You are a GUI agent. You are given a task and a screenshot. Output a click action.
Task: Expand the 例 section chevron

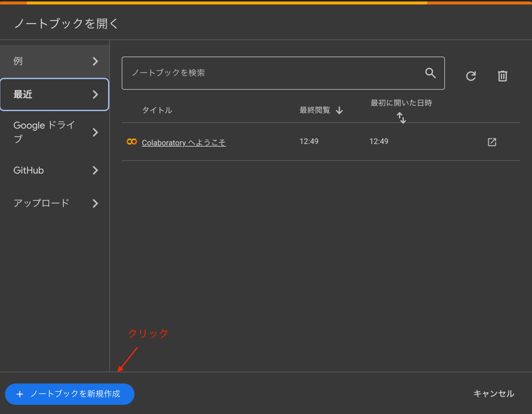pyautogui.click(x=95, y=61)
